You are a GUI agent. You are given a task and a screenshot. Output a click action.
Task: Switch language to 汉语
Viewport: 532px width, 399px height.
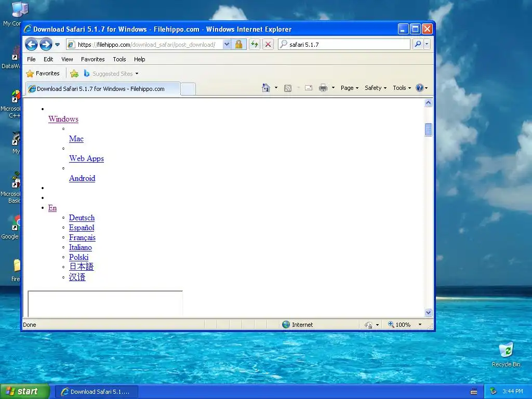coord(77,277)
